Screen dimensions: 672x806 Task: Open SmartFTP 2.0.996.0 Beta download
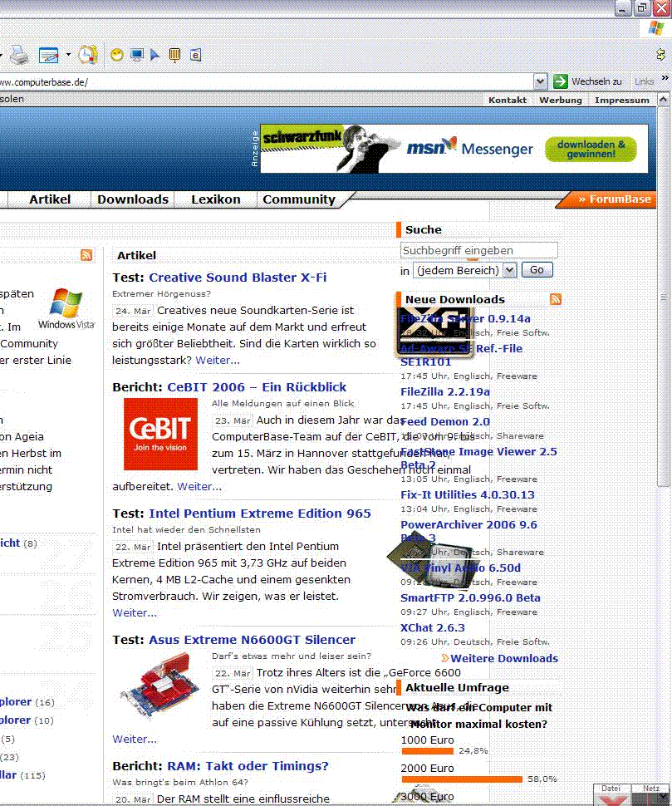[x=471, y=597]
